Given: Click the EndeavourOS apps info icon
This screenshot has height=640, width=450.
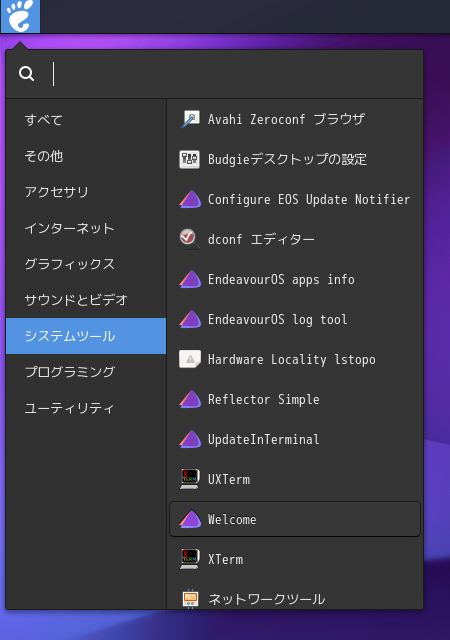Looking at the screenshot, I should coord(190,279).
